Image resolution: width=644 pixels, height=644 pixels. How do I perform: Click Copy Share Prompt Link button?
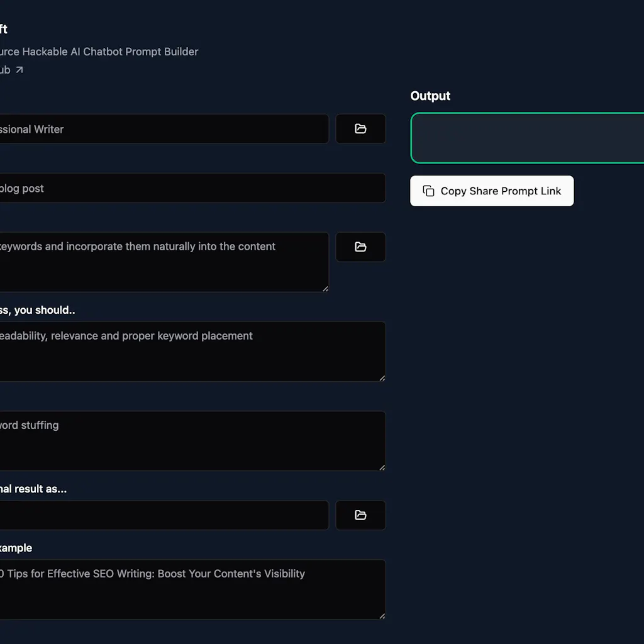coord(492,191)
